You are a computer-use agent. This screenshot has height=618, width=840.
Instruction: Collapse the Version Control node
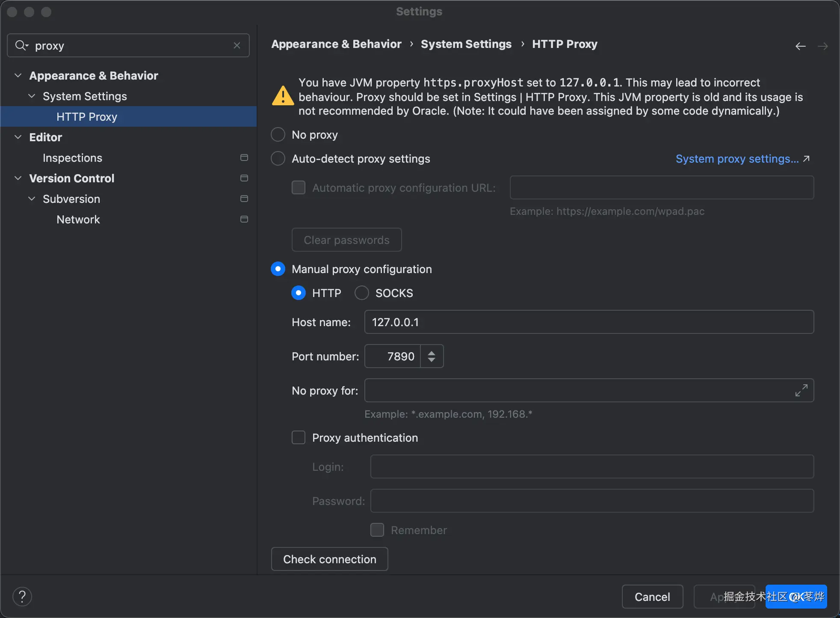[x=18, y=178]
